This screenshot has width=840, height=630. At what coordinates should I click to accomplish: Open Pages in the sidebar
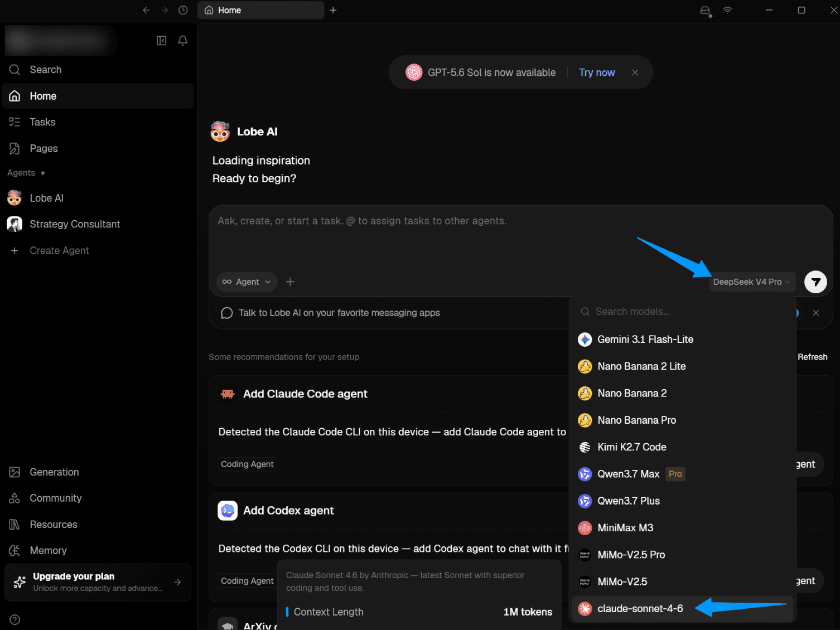click(98, 148)
